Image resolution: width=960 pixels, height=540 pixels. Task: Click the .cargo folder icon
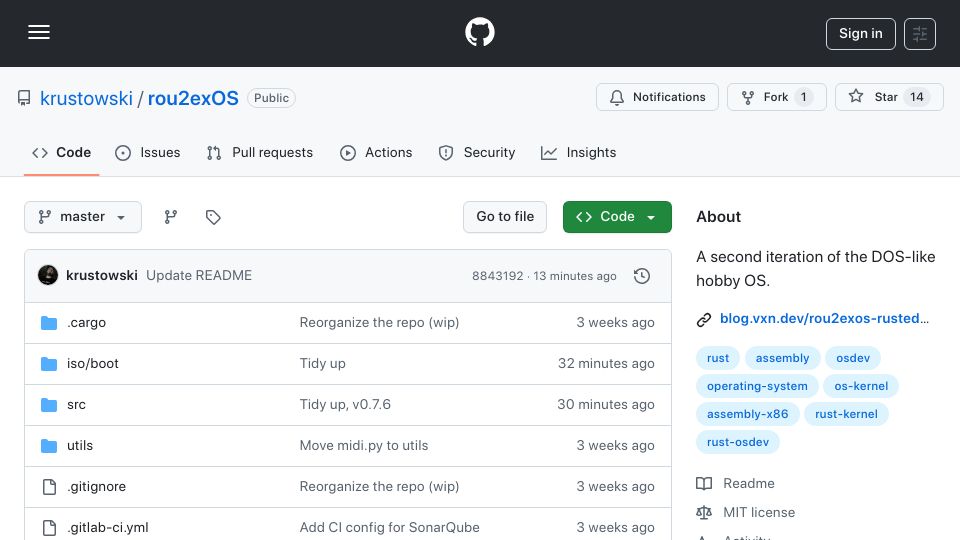pos(49,323)
